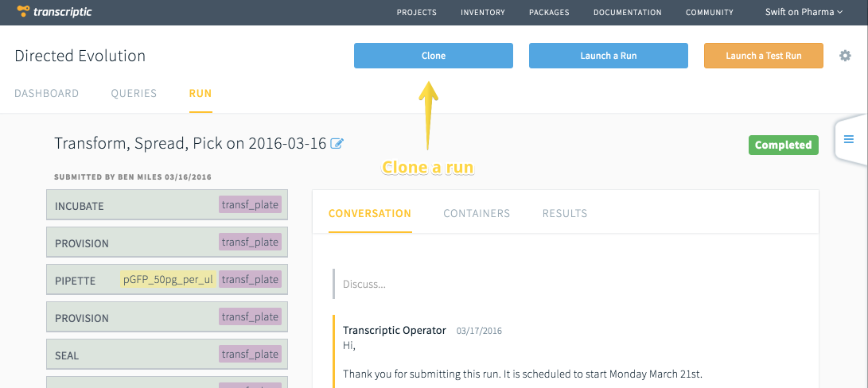This screenshot has height=388, width=868.
Task: Select the SEAL instruction step
Action: [167, 355]
